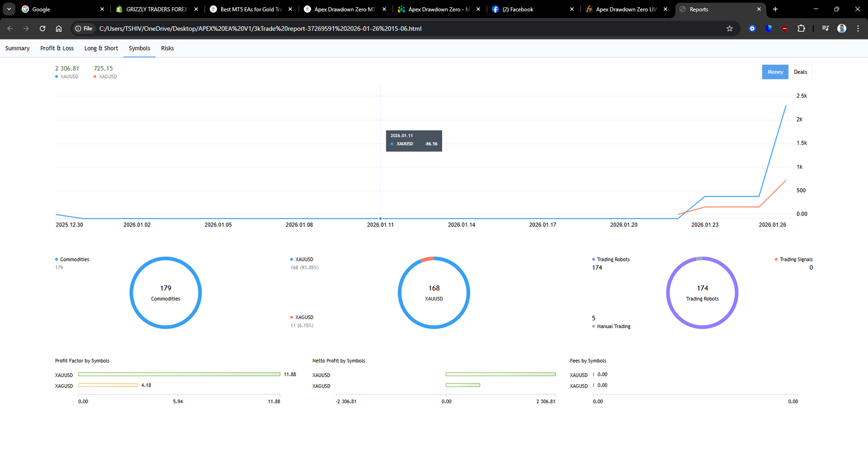Switch to the Summary report tab

(x=17, y=48)
